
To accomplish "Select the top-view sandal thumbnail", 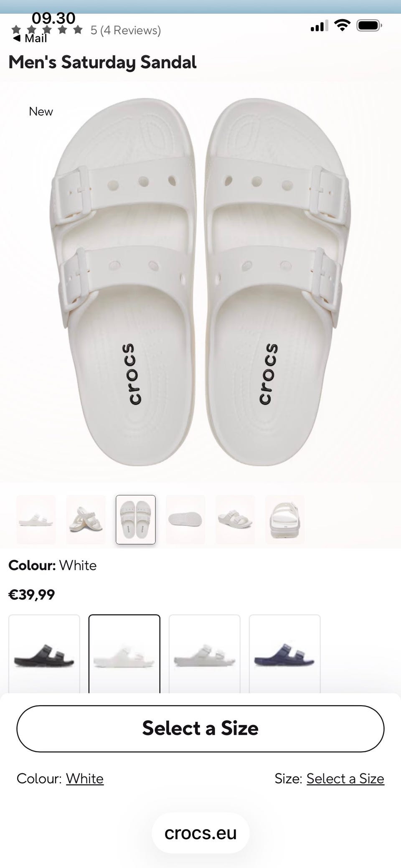I will pos(136,520).
